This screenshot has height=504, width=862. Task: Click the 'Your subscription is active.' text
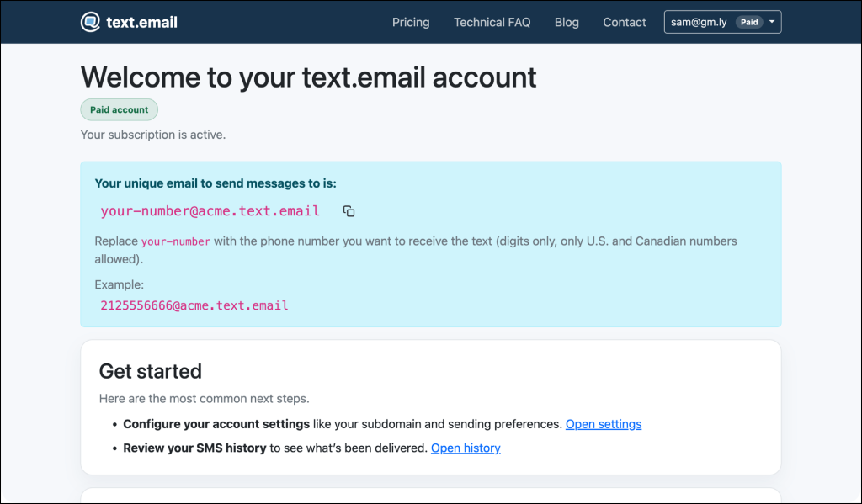pyautogui.click(x=153, y=135)
